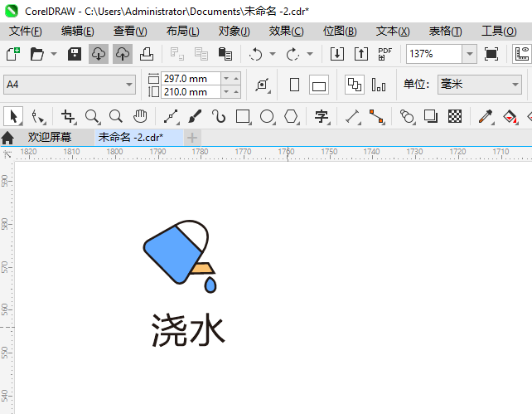This screenshot has width=532, height=414.
Task: Click the Export icon
Action: pyautogui.click(x=361, y=54)
